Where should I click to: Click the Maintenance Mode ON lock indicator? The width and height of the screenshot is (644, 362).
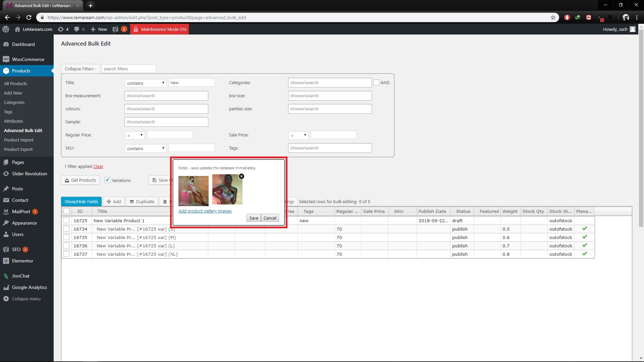[160, 29]
